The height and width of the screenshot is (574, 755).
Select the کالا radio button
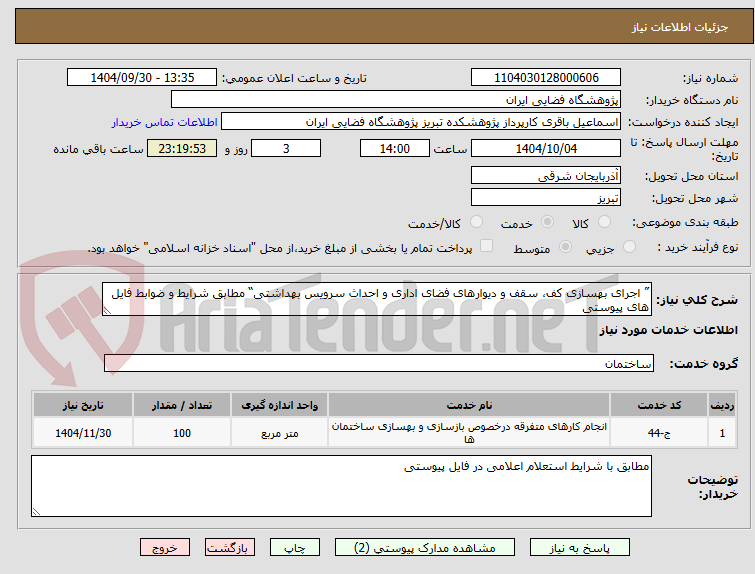tap(604, 222)
